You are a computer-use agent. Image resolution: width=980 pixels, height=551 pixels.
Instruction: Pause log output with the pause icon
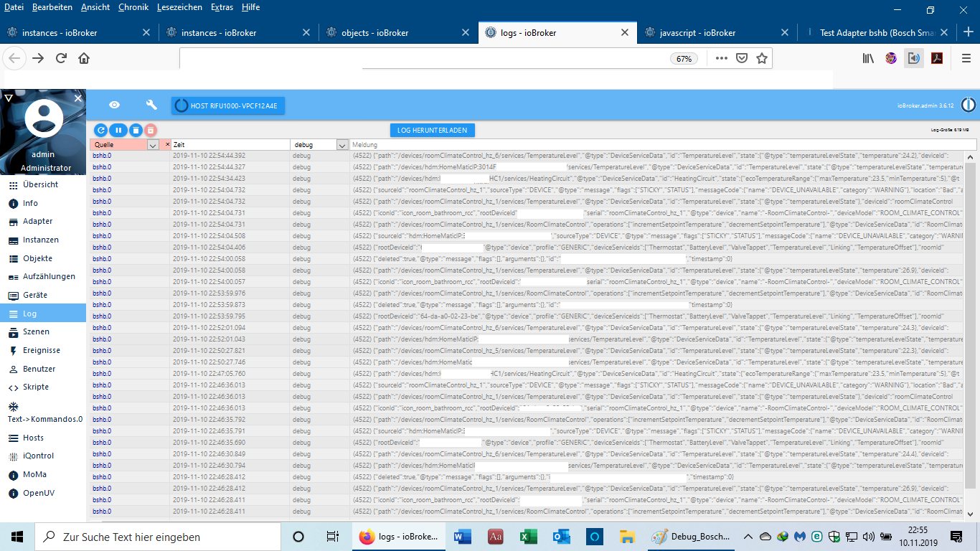tap(118, 130)
